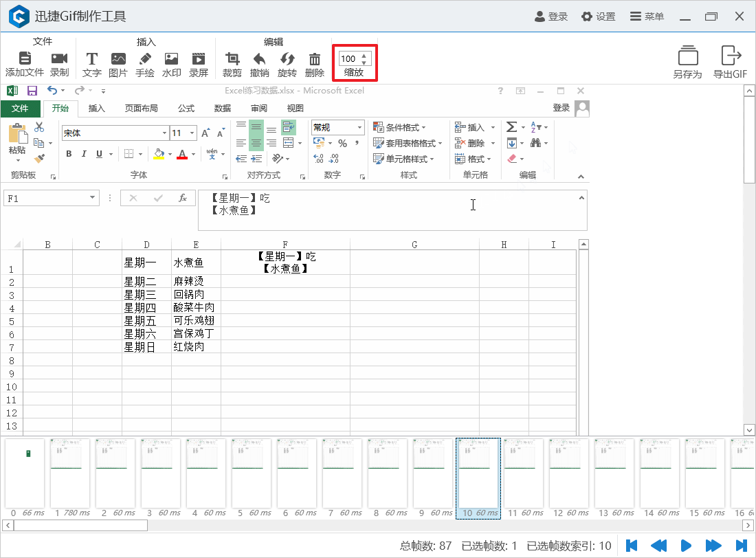Open the 添加文件 add file tool
Image resolution: width=756 pixels, height=558 pixels.
(x=25, y=60)
